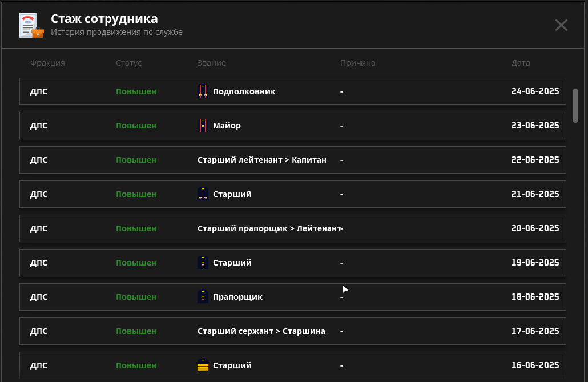Click ДПС faction in the Прапорщик row

pos(39,297)
